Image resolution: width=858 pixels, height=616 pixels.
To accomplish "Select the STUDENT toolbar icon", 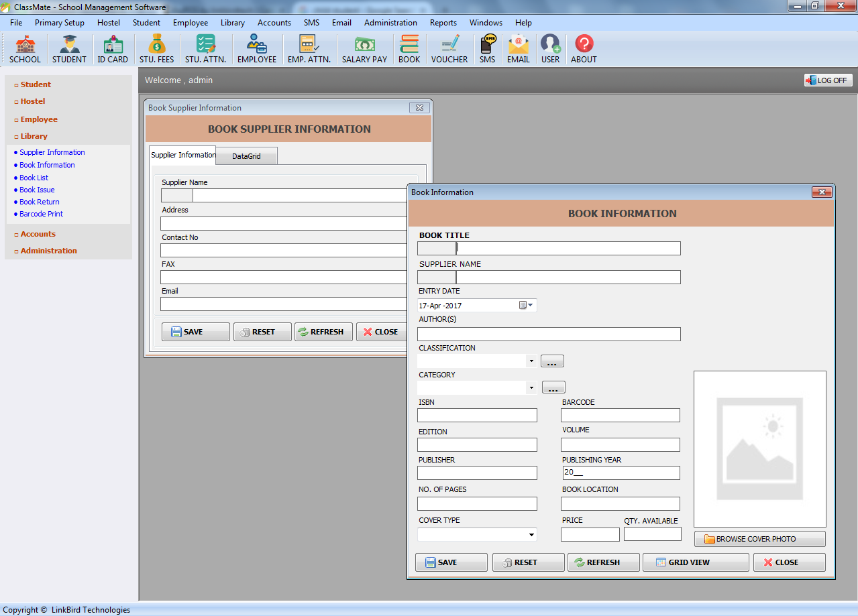I will (x=69, y=48).
